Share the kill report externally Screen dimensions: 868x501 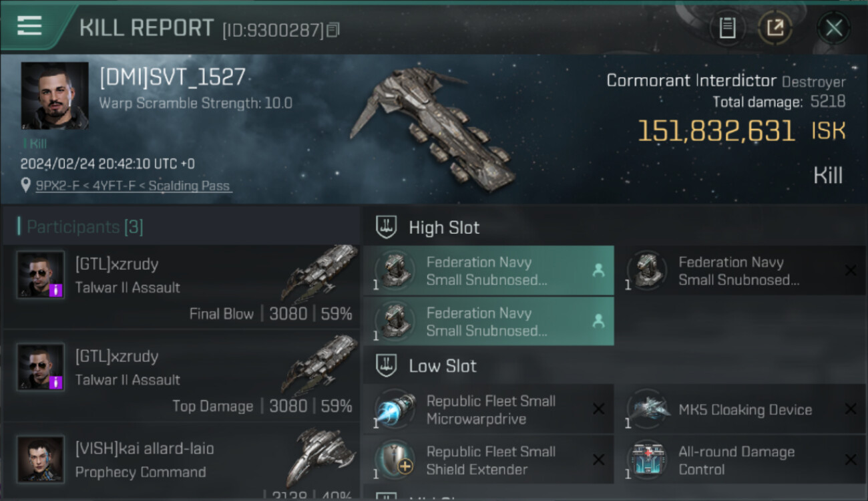[775, 28]
